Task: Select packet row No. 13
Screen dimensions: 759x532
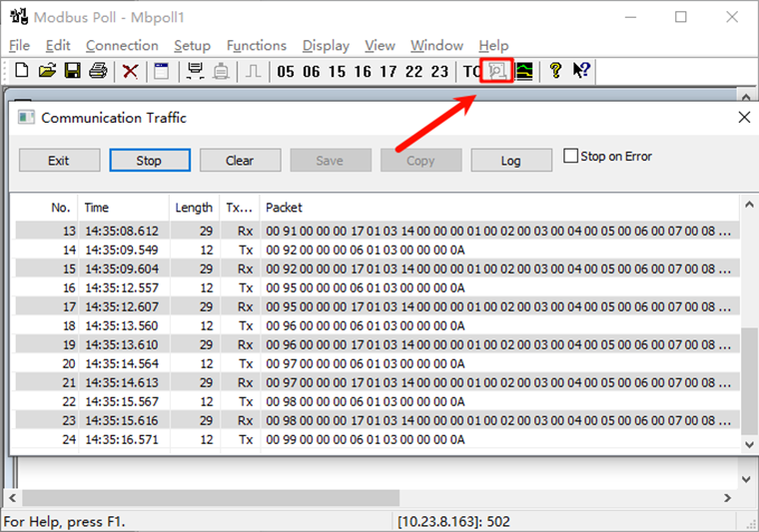Action: click(378, 231)
